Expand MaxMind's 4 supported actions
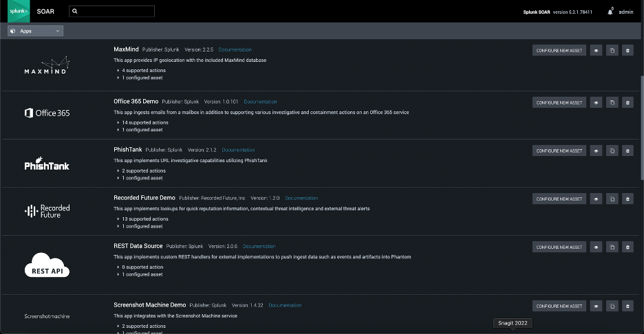The width and height of the screenshot is (644, 334). pos(141,71)
